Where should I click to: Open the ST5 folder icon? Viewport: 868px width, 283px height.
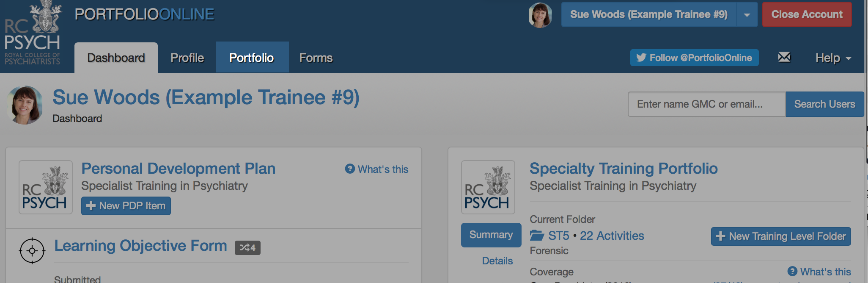tap(537, 236)
